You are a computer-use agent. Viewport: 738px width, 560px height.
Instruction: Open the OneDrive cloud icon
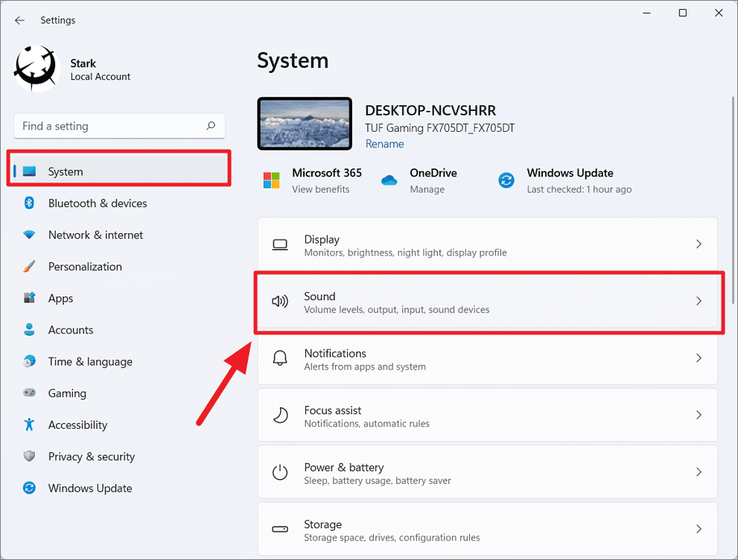click(389, 179)
